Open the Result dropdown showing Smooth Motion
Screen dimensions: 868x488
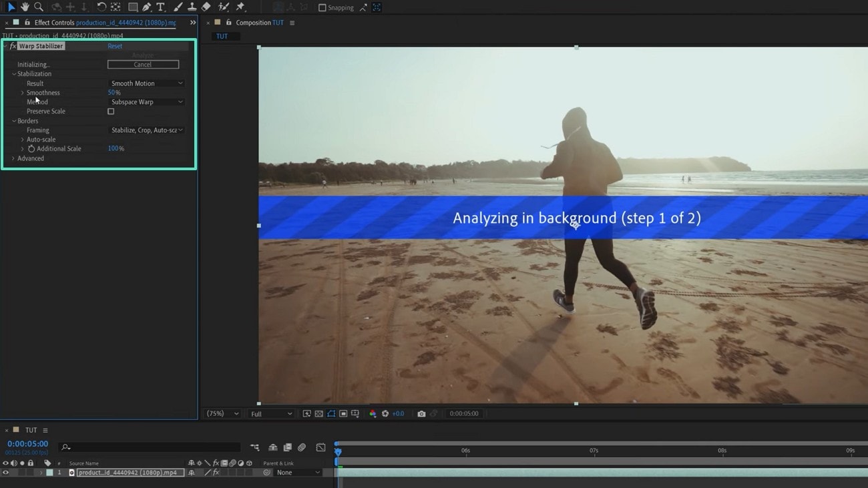[x=146, y=83]
